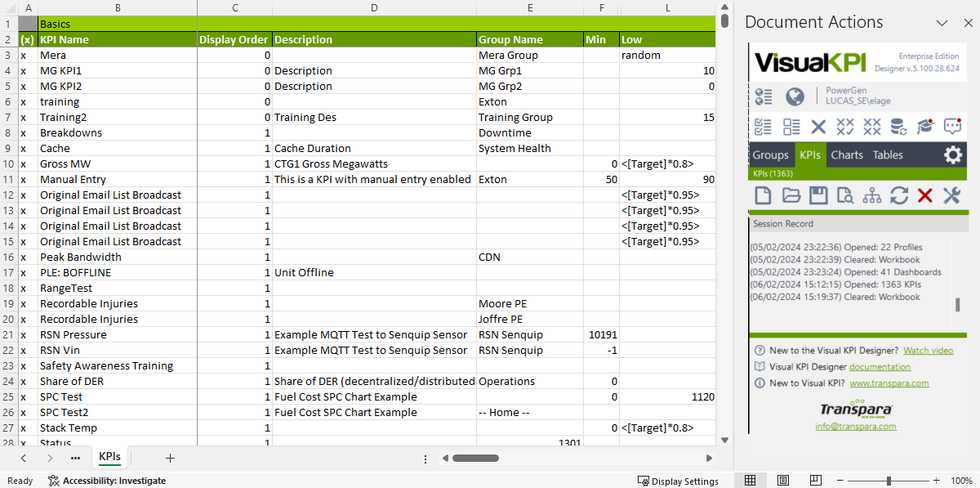Open the Watch video link

[928, 351]
